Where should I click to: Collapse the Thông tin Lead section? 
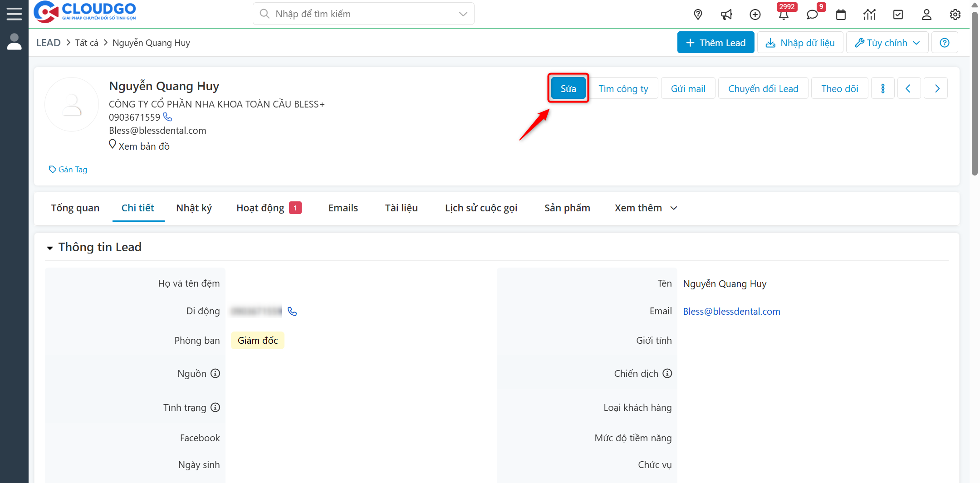(x=50, y=247)
